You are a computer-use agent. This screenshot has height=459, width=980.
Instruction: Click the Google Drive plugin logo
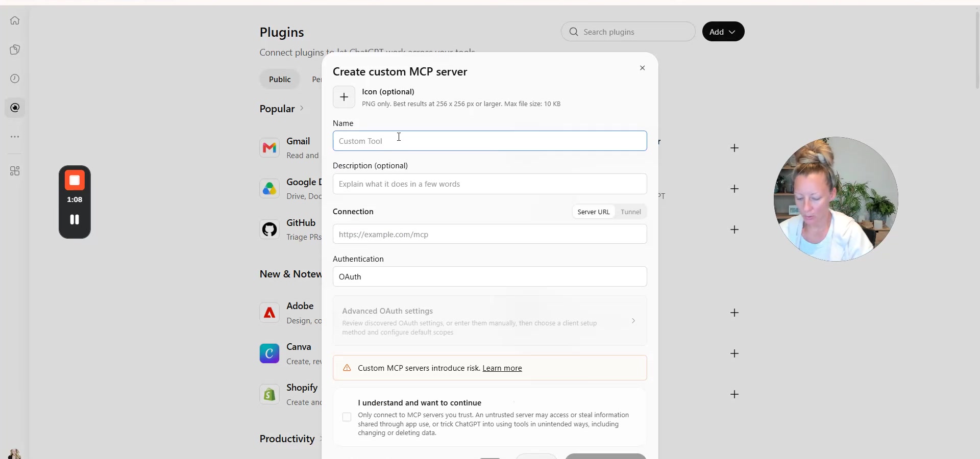pyautogui.click(x=269, y=189)
